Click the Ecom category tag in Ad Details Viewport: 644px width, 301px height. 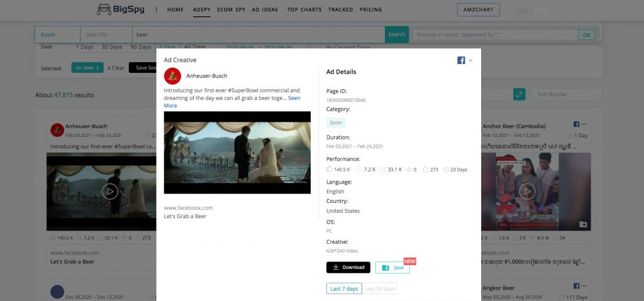pos(336,123)
